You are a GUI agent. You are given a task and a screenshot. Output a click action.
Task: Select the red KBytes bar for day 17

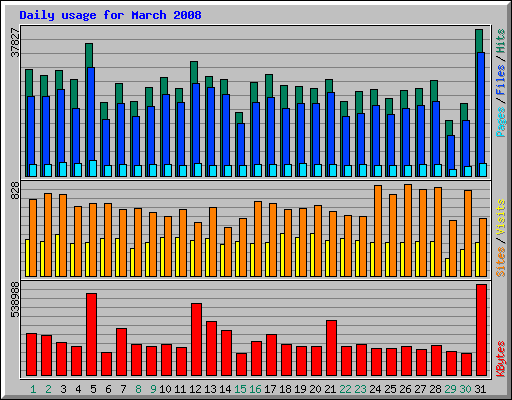tap(272, 355)
